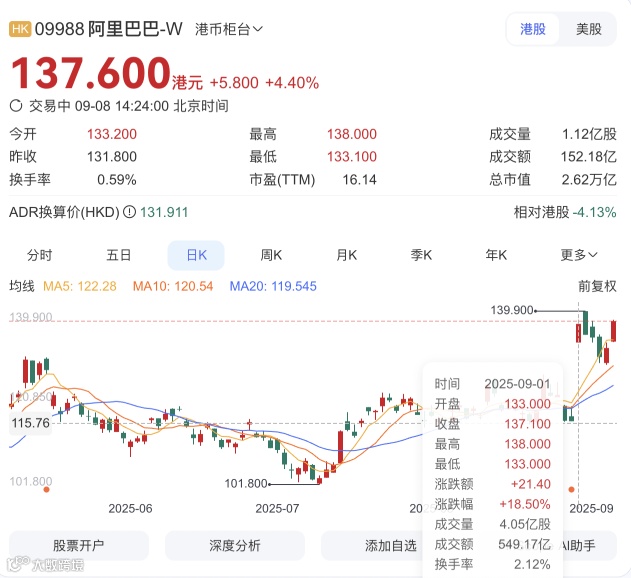631x578 pixels.
Task: Select the 年K chart tab
Action: coord(496,255)
